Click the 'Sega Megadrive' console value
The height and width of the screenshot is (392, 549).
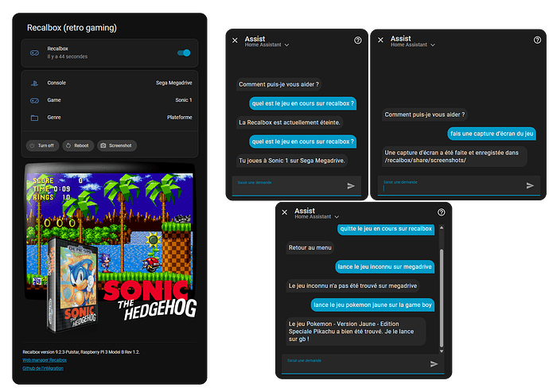coord(174,83)
